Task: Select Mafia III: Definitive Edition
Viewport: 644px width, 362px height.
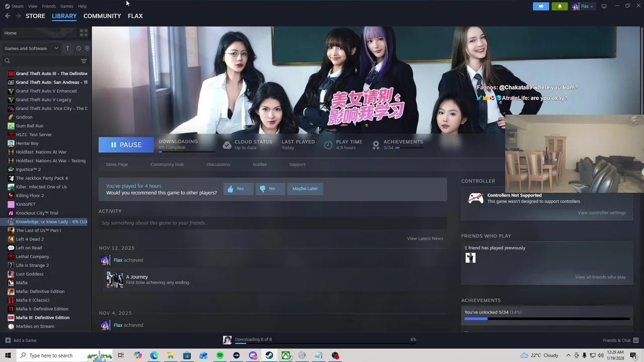Action: tap(43, 317)
